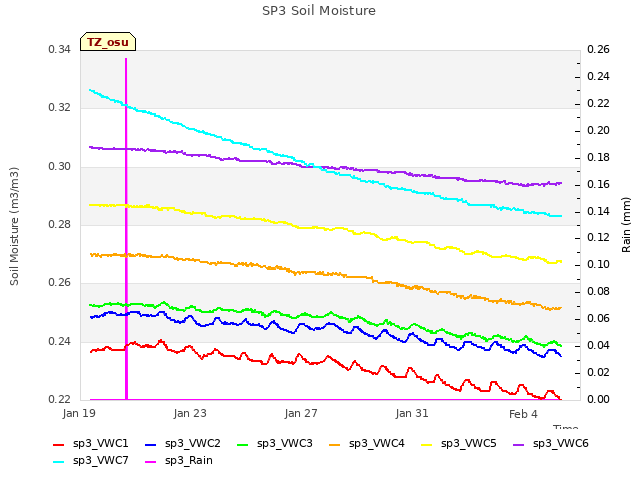Click the 0.34 left axis label
This screenshot has width=640, height=480.
tap(60, 50)
